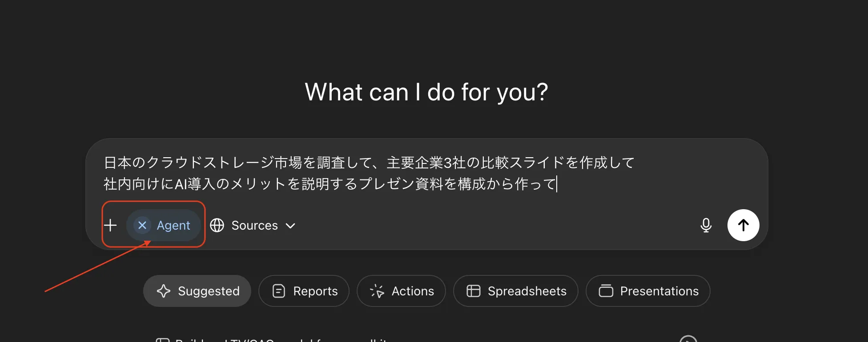This screenshot has height=342, width=868.
Task: Open the attachment plus menu
Action: pyautogui.click(x=111, y=225)
